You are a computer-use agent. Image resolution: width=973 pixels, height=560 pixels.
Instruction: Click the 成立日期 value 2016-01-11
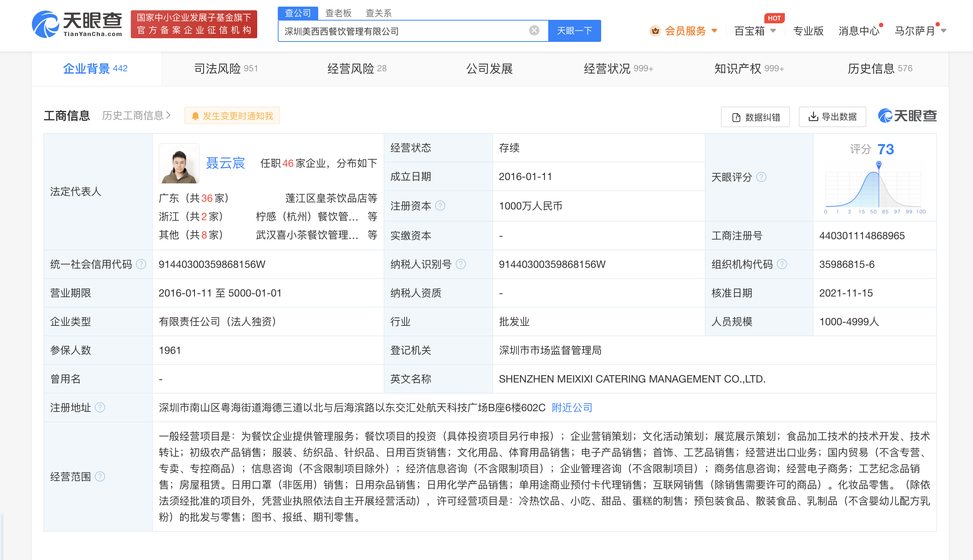point(525,176)
